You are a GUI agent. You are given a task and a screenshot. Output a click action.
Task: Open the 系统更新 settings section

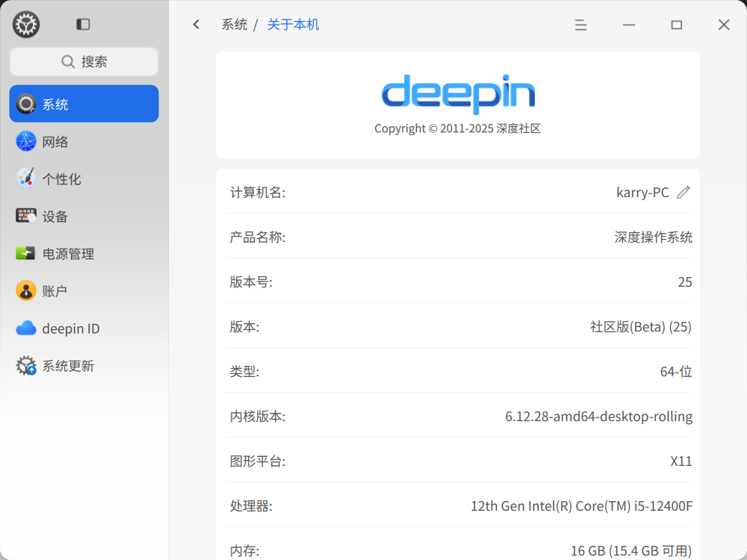84,365
